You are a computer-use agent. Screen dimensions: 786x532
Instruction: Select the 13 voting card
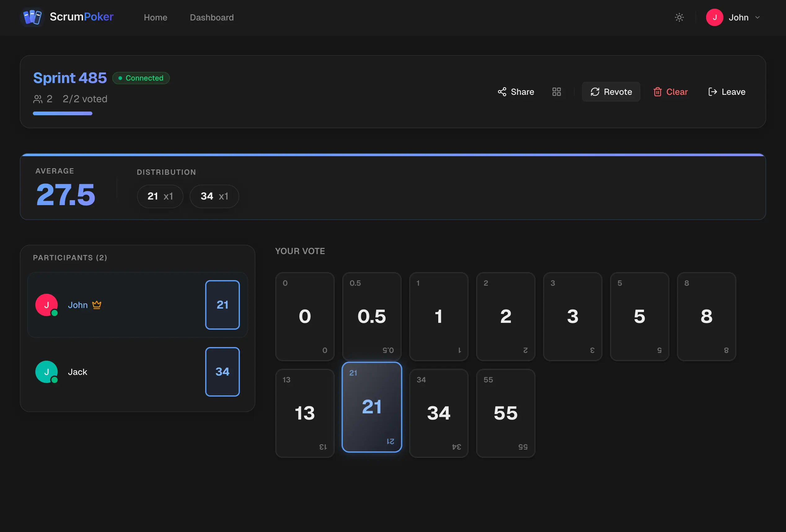coord(305,413)
